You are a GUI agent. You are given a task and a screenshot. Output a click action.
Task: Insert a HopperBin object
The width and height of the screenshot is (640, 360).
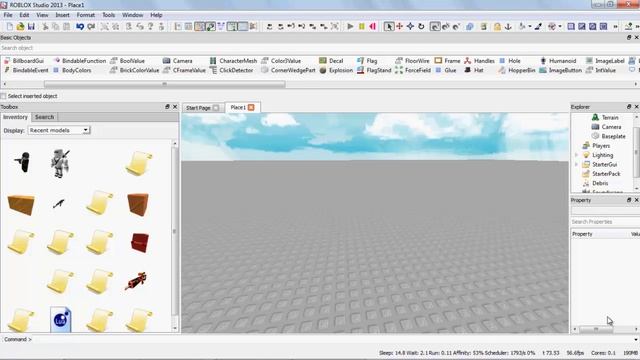coord(516,70)
